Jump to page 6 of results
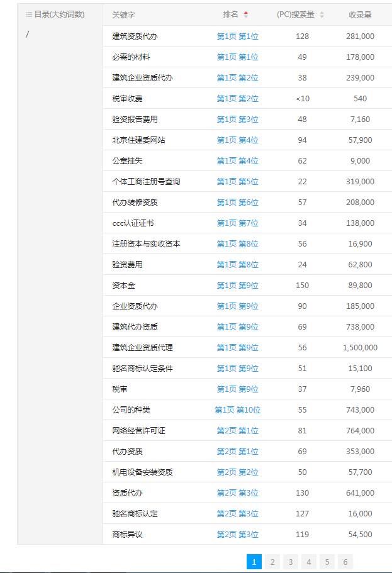 coord(345,562)
